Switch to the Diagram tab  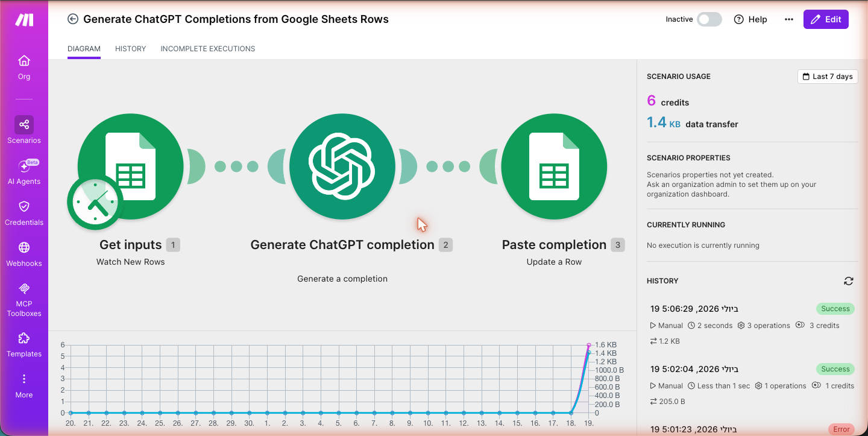[x=84, y=49]
